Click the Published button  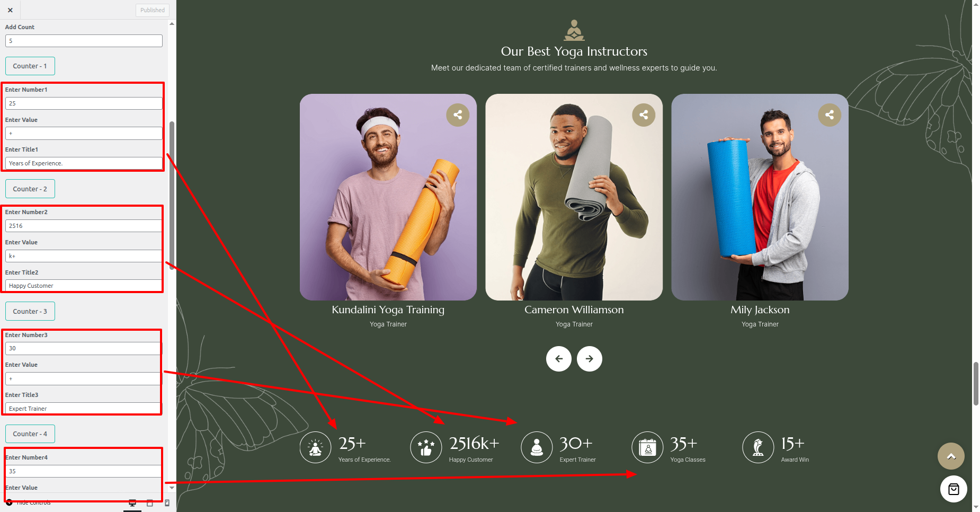click(x=153, y=10)
